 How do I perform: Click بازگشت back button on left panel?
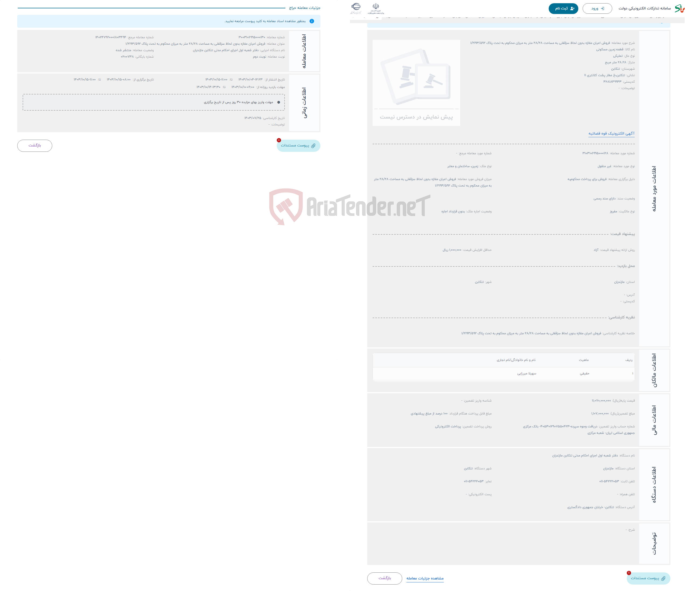click(x=33, y=145)
